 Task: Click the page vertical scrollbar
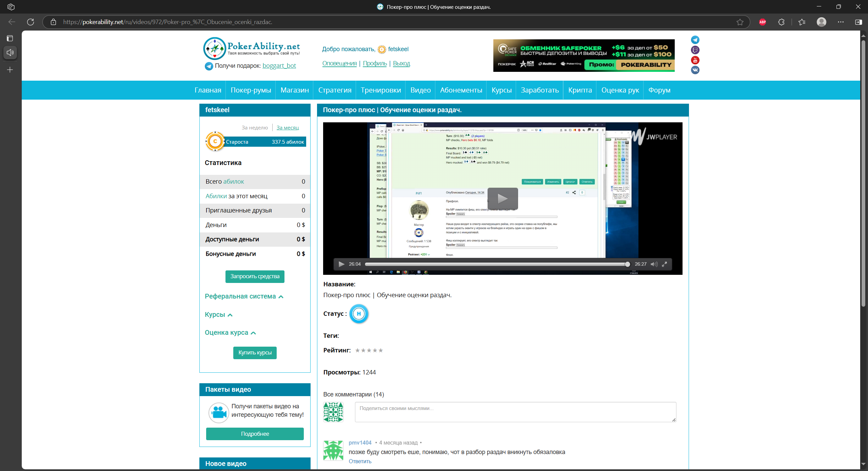pos(863,173)
